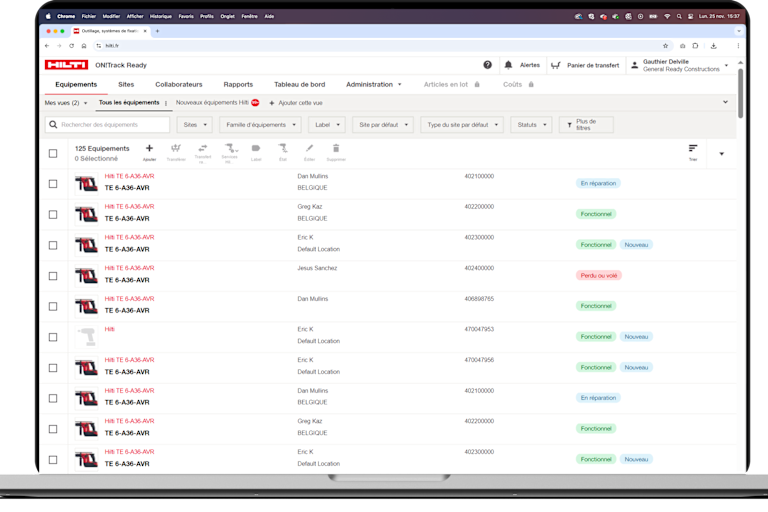The height and width of the screenshot is (512, 768).
Task: Check the row marked Perdu ou volé
Action: [53, 275]
